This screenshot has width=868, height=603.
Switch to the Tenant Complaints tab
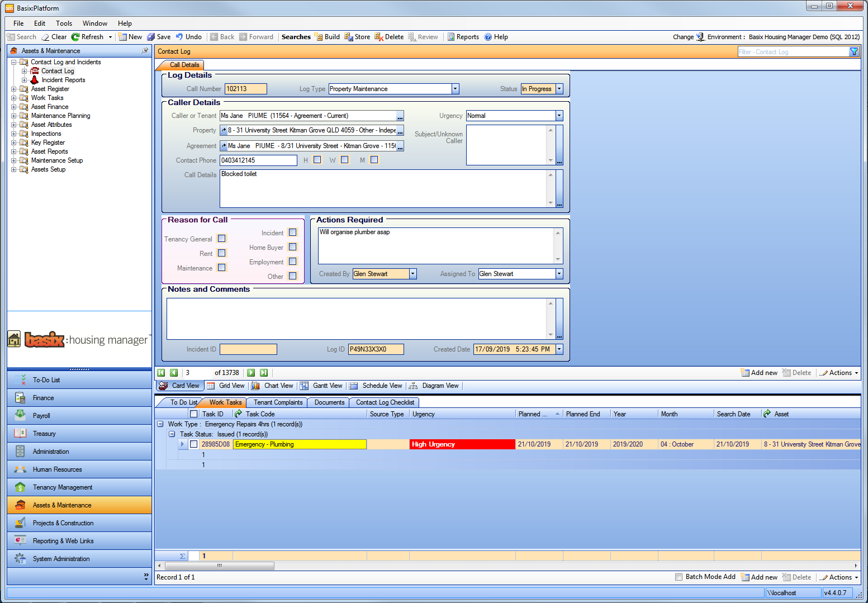277,402
